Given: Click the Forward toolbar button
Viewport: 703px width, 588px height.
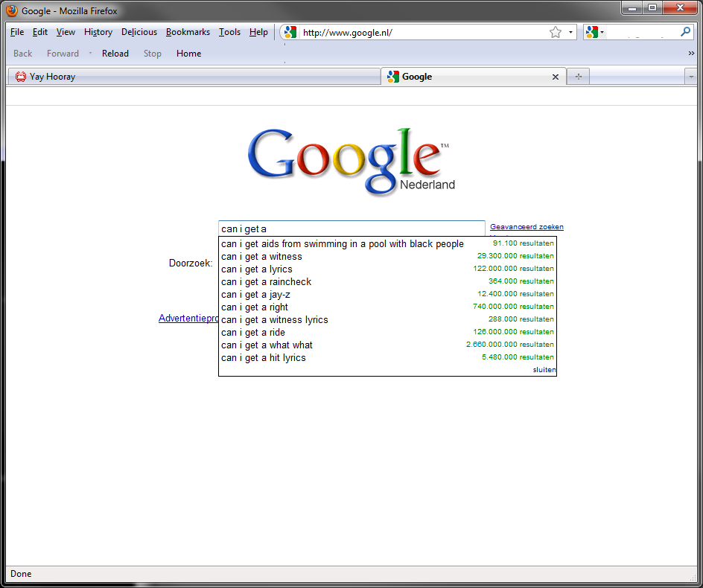Looking at the screenshot, I should pos(63,54).
